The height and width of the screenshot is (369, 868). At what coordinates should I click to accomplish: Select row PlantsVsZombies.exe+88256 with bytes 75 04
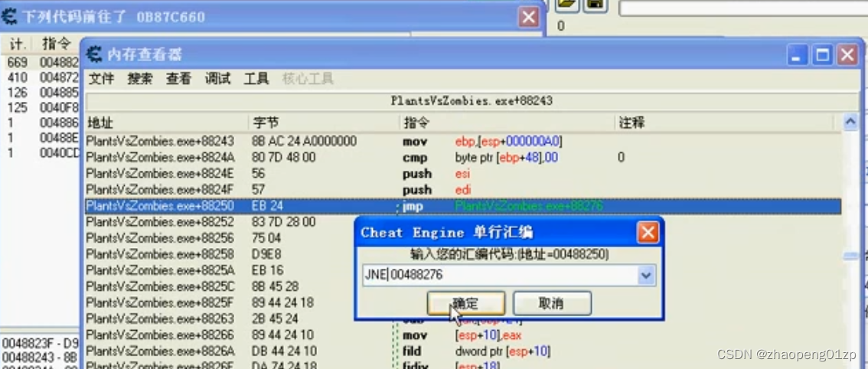(219, 238)
